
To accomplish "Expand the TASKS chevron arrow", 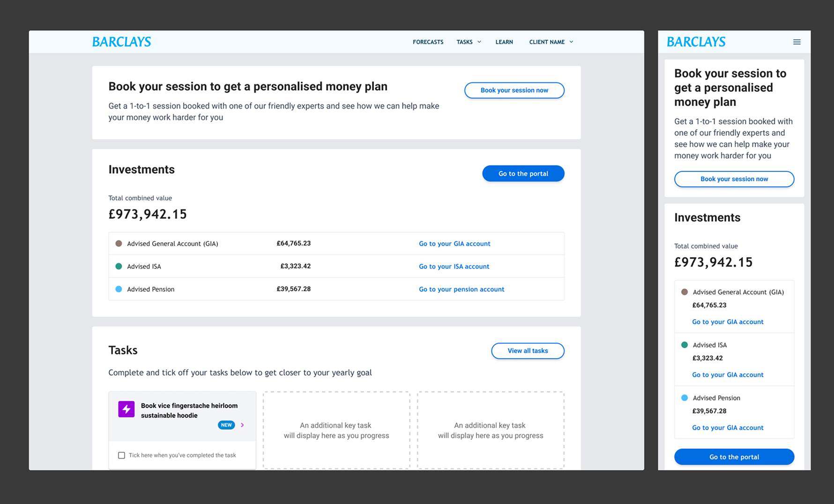I will 479,42.
